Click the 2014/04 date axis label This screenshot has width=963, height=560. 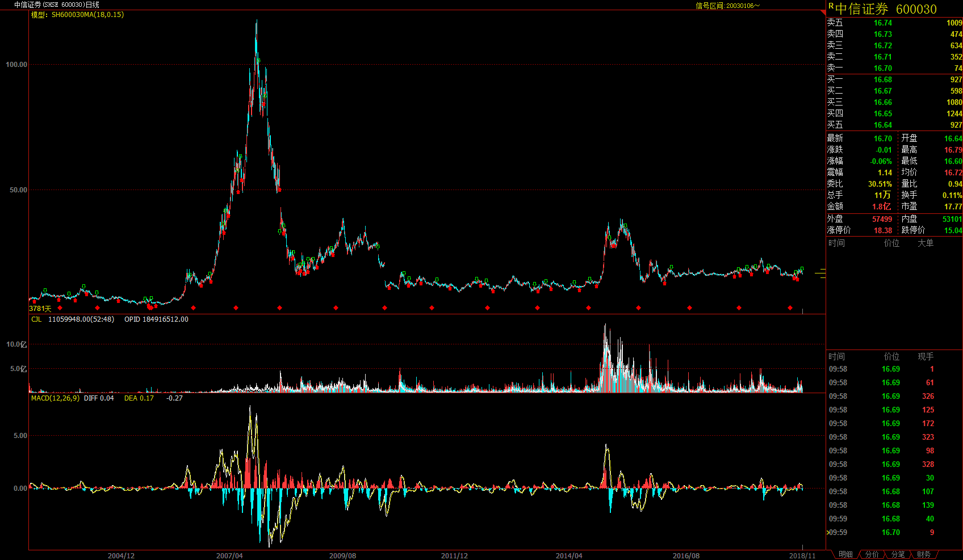coord(569,556)
